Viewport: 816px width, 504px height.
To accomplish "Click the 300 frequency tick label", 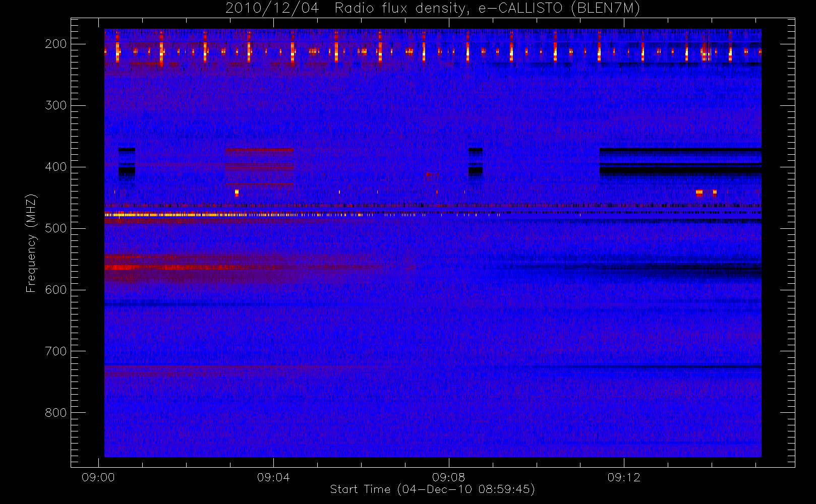I will click(55, 105).
